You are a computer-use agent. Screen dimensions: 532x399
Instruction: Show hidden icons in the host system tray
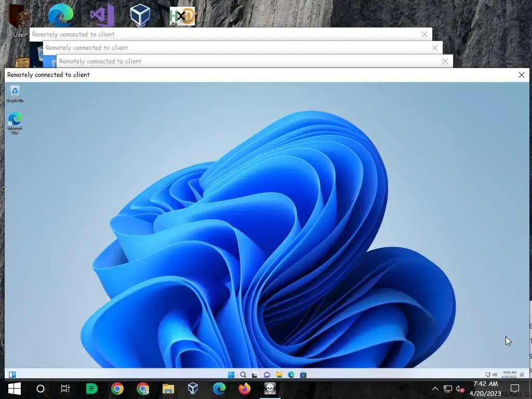point(435,389)
